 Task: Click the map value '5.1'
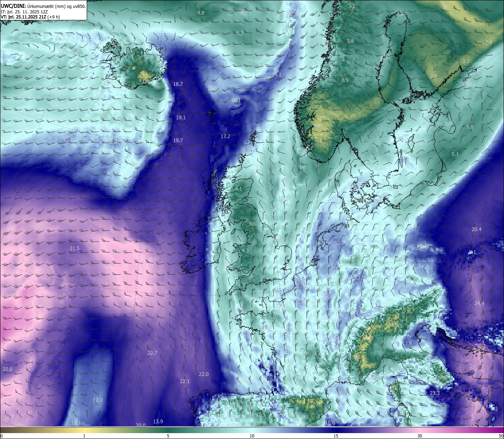point(455,154)
